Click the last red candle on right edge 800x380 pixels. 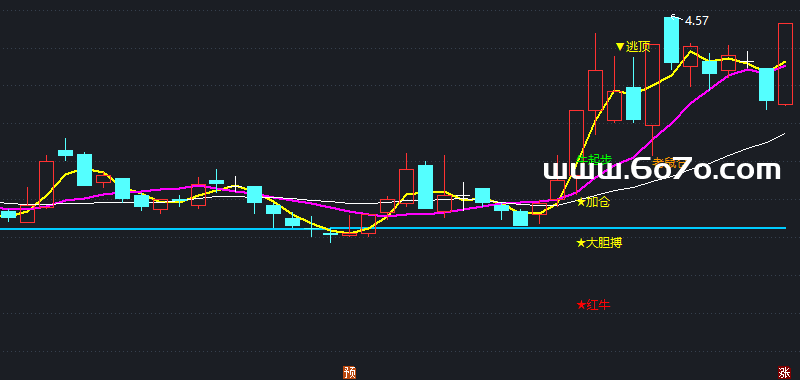785,64
